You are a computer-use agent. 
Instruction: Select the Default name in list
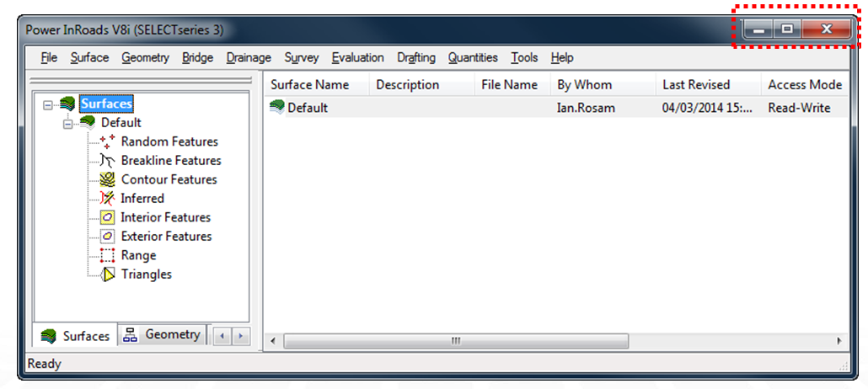(x=308, y=108)
